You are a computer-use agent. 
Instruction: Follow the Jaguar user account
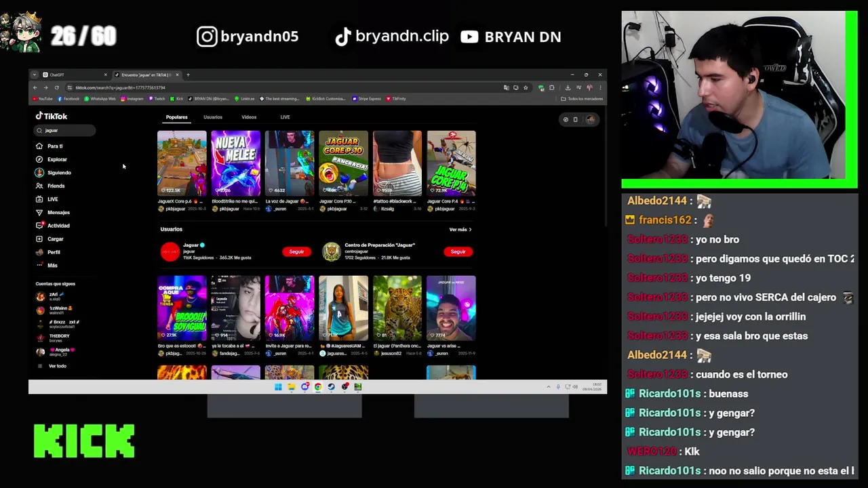coord(296,251)
